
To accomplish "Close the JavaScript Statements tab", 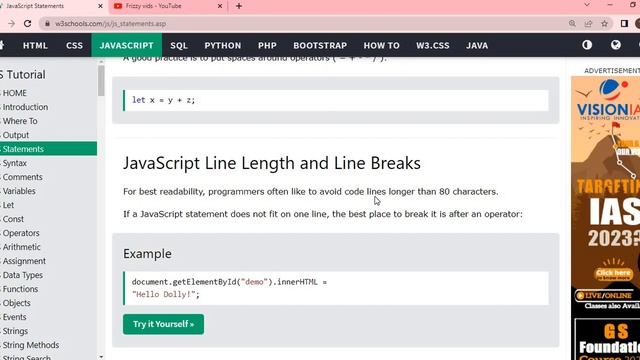I will [x=100, y=6].
